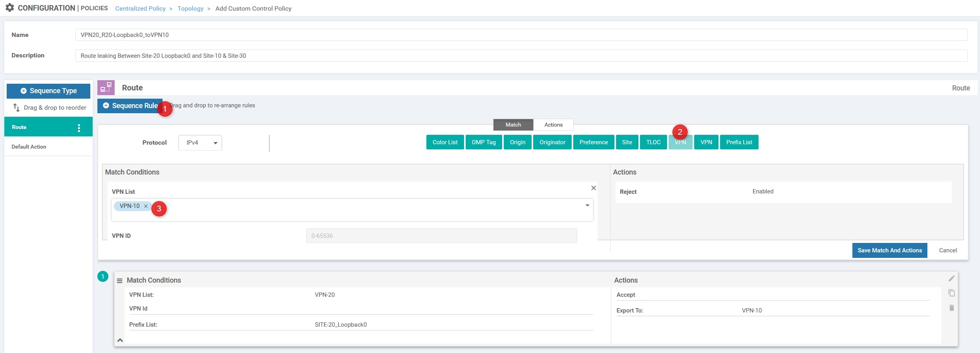Add the Prefix List match condition
980x353 pixels.
pos(739,142)
